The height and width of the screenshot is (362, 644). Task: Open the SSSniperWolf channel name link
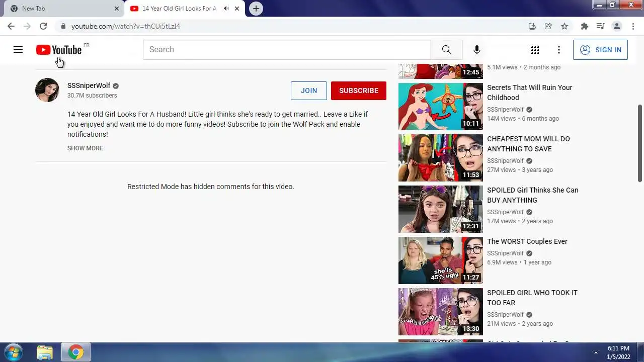point(89,85)
